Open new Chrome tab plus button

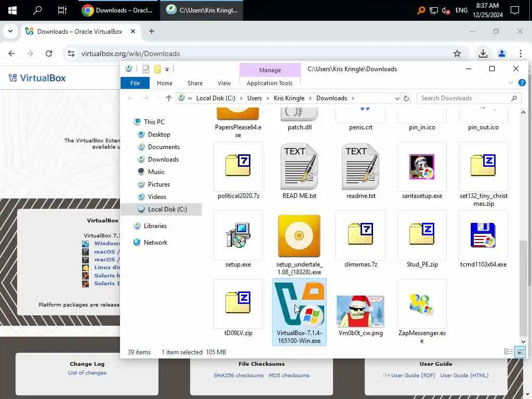[152, 31]
